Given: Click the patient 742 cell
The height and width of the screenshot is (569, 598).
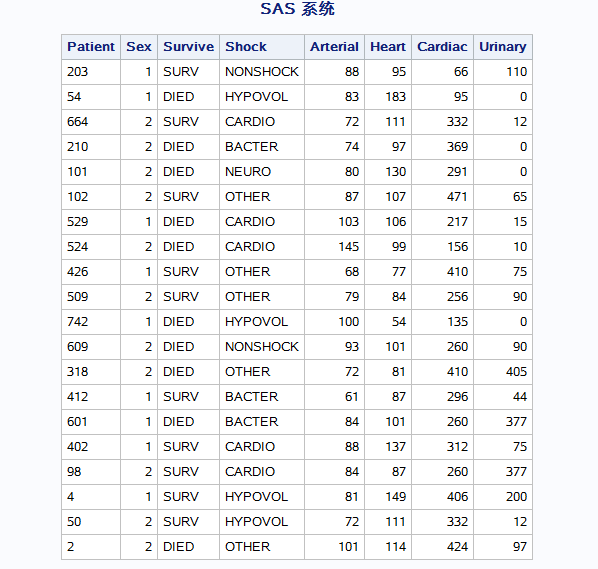Looking at the screenshot, I should coord(91,322).
